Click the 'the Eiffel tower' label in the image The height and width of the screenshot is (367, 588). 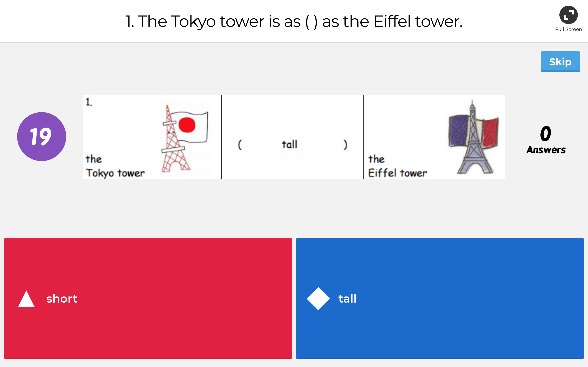pos(397,166)
